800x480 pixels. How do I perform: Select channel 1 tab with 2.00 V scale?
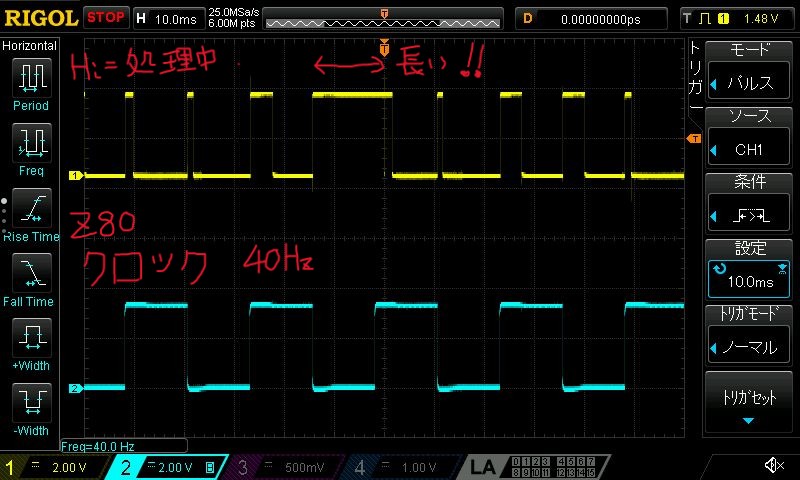(54, 467)
